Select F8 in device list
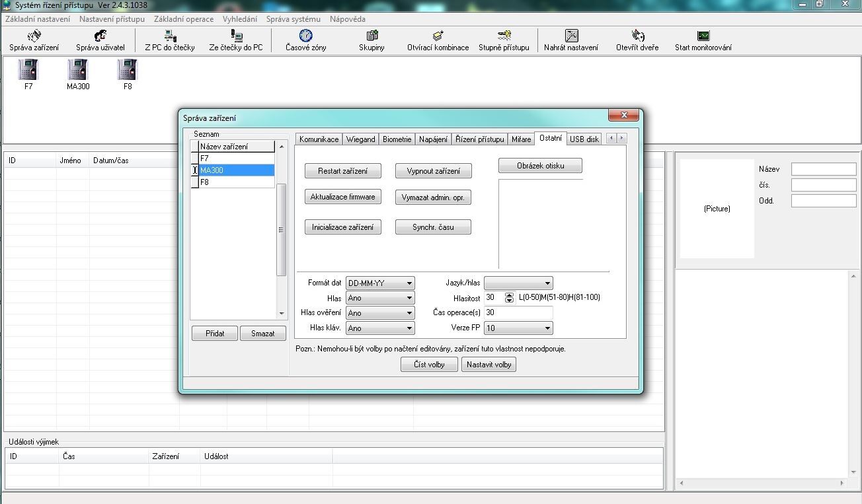 tap(236, 182)
